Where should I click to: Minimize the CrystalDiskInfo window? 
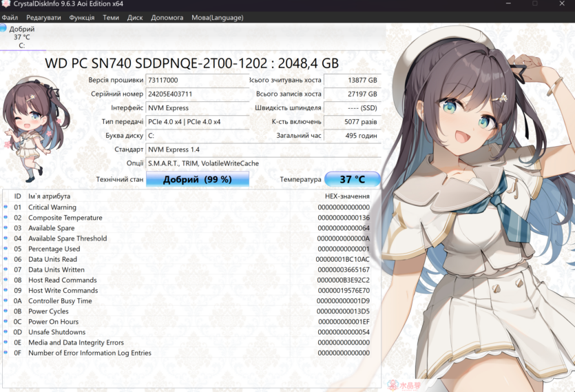click(x=508, y=3)
